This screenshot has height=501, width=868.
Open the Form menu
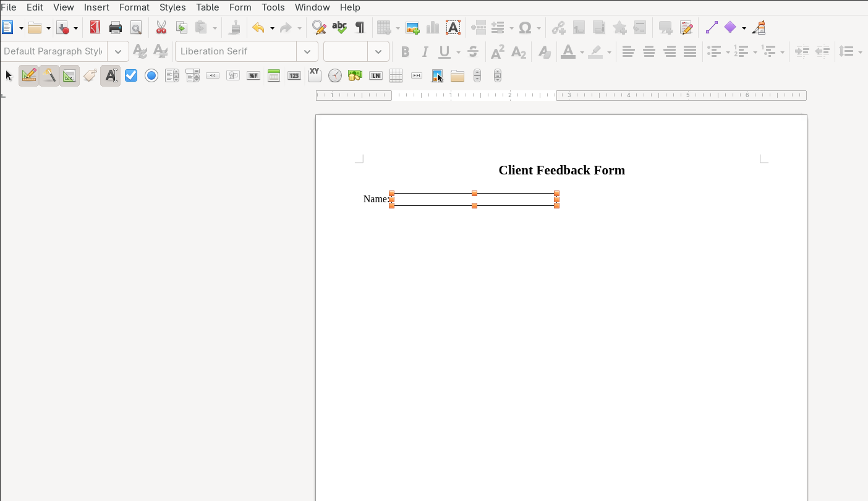240,7
